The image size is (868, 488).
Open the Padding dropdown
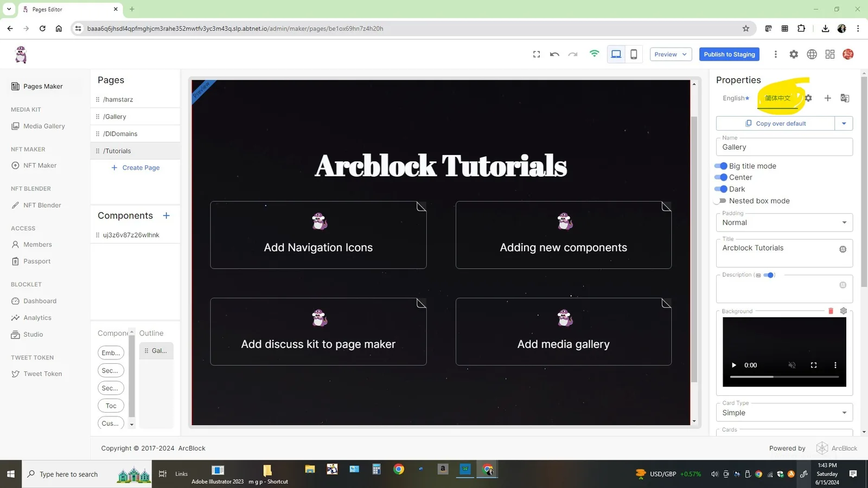tap(784, 222)
